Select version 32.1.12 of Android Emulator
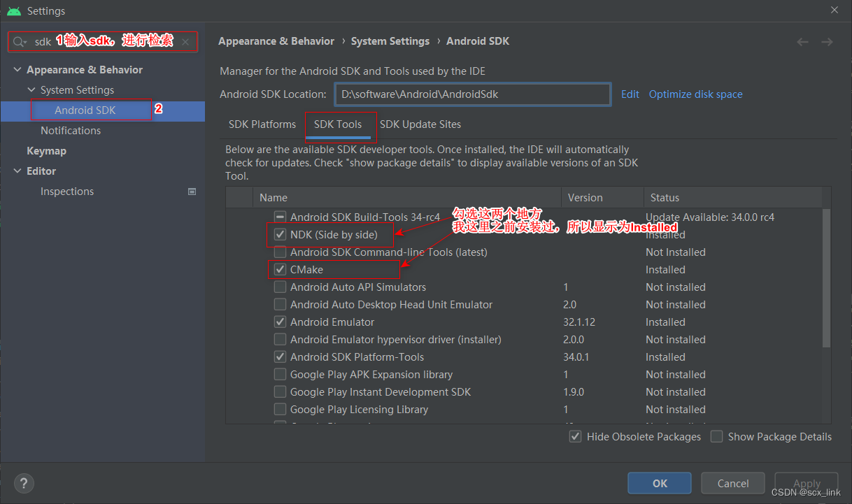 pos(579,322)
